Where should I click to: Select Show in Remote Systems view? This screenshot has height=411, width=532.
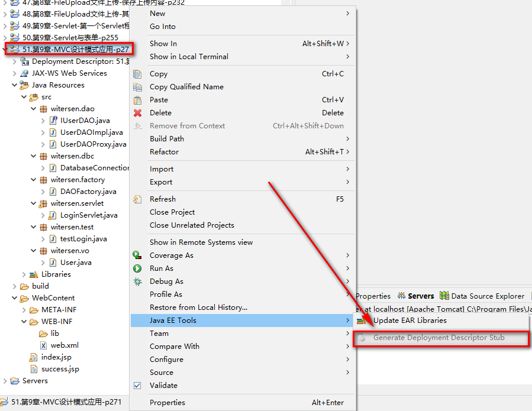[x=243, y=242]
